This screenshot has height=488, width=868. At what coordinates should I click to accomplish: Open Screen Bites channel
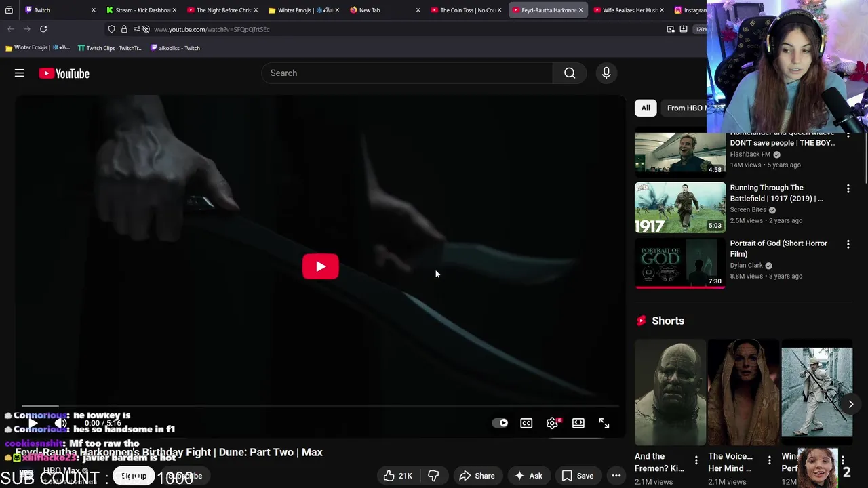[x=748, y=209]
